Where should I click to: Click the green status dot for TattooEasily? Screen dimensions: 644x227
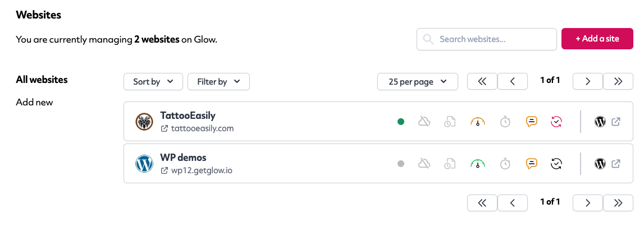point(401,122)
